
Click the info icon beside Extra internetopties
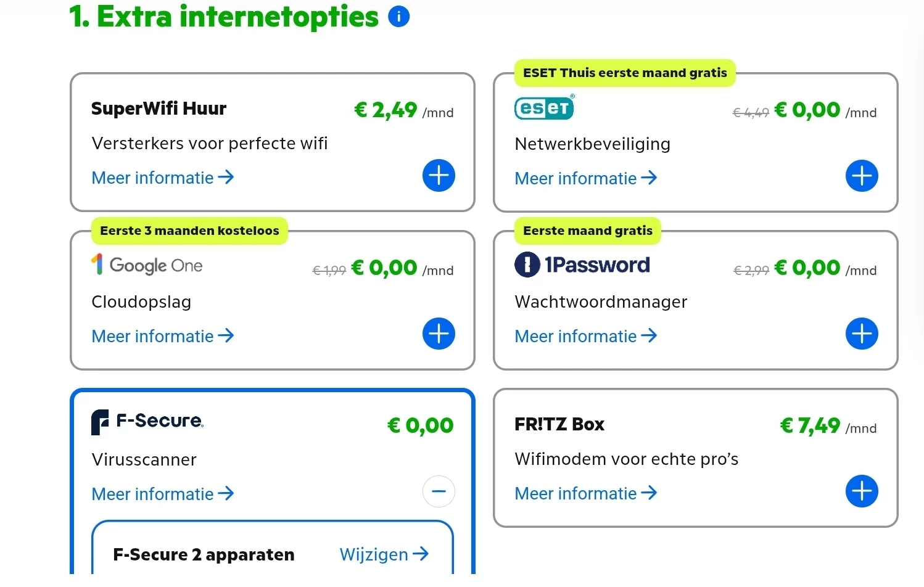click(398, 17)
